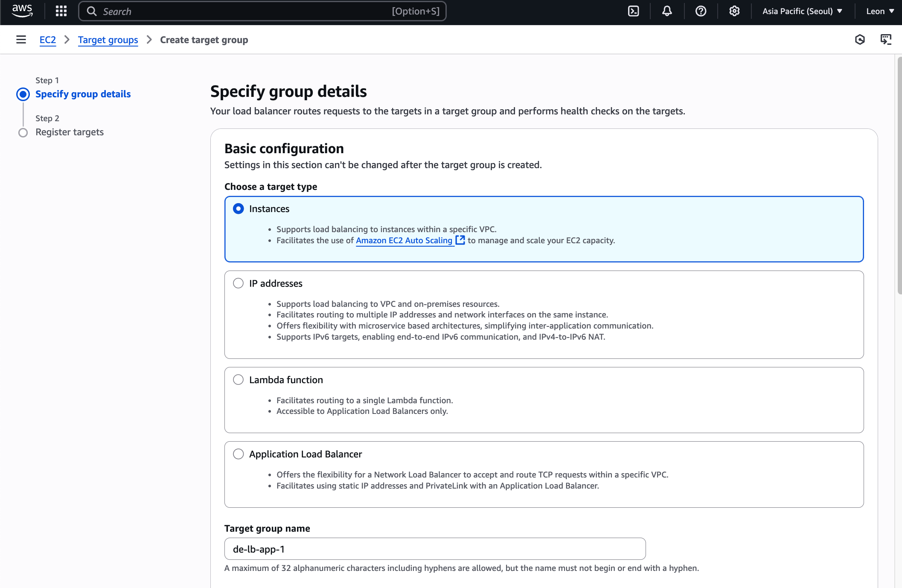Expand the Asia Pacific (Seoul) region dropdown
Image resolution: width=902 pixels, height=588 pixels.
click(x=802, y=11)
